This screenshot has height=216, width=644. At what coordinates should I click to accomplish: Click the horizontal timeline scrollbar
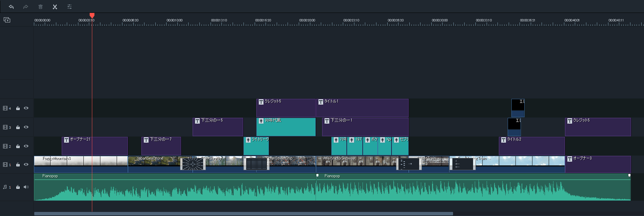[x=243, y=214]
